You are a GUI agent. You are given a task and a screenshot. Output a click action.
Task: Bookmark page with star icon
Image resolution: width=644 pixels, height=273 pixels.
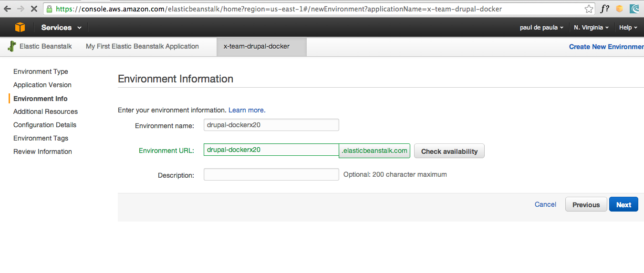tap(589, 9)
